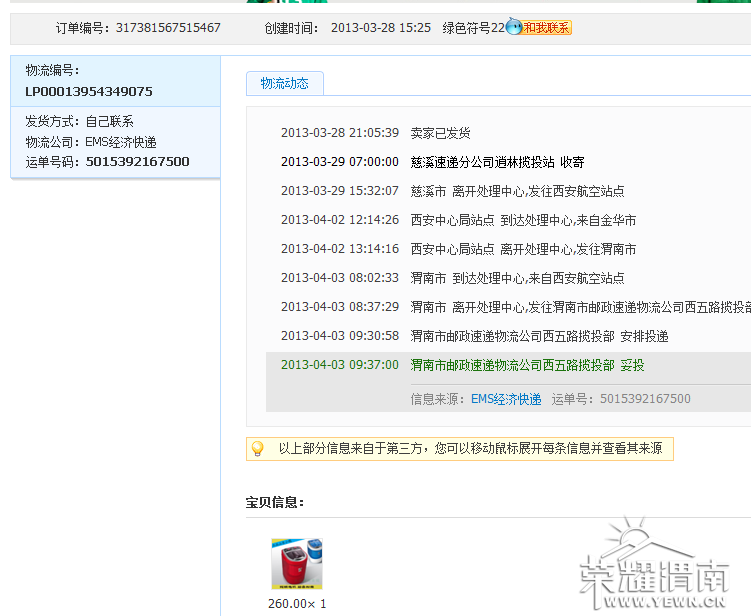Click the 安排投递 tracking entry
The width and height of the screenshot is (751, 616).
(x=539, y=336)
